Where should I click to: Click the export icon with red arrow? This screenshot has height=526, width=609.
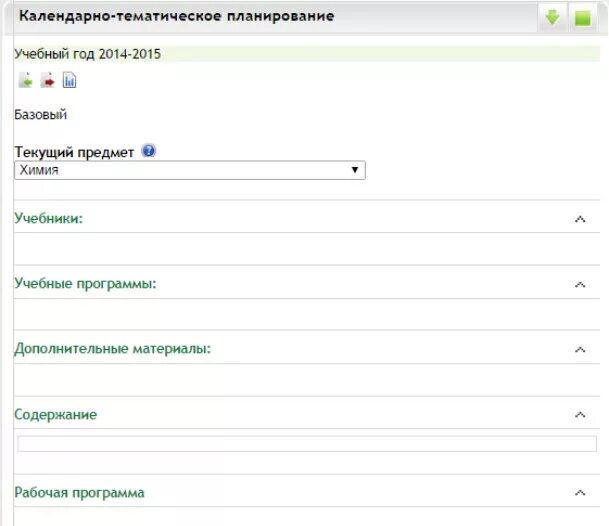48,80
